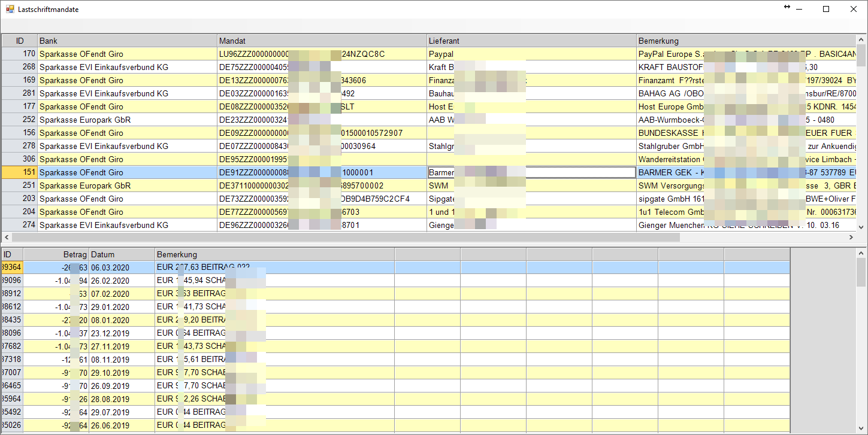Click left arrow of horizontal scrollbar
This screenshot has width=868, height=435.
click(x=6, y=237)
